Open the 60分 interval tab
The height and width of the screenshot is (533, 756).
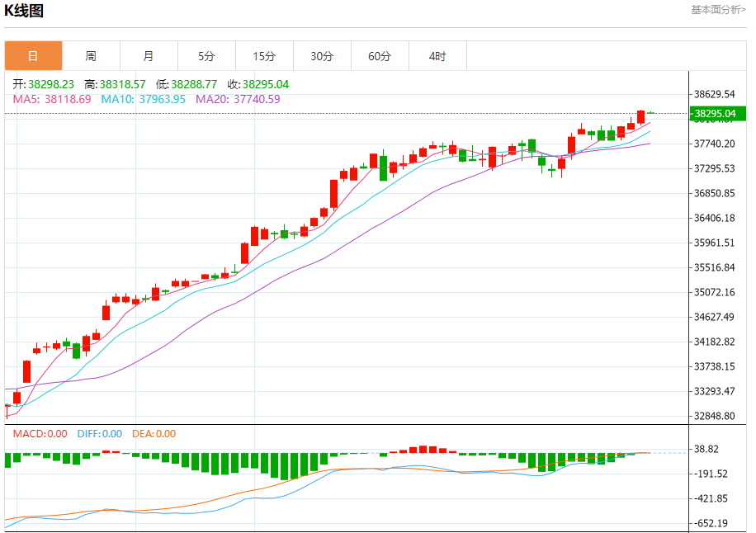[x=380, y=56]
